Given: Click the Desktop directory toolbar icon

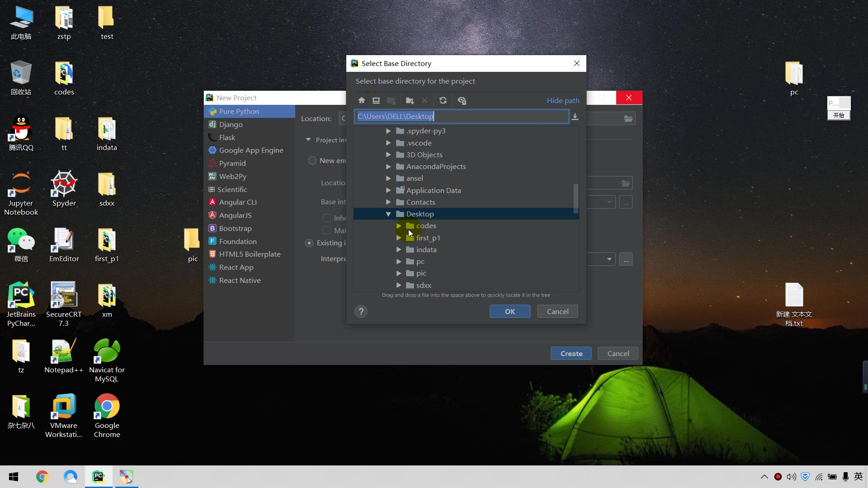Looking at the screenshot, I should coord(376,100).
